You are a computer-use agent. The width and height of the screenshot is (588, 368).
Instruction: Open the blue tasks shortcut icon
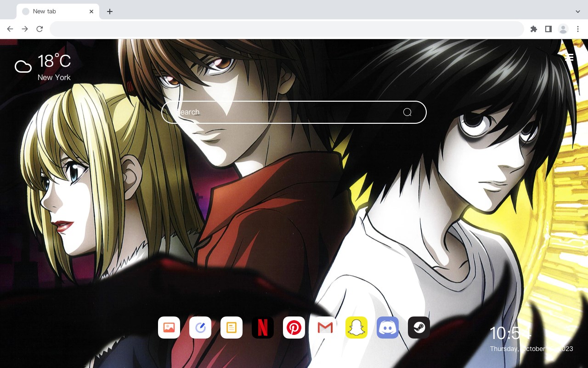(x=200, y=328)
